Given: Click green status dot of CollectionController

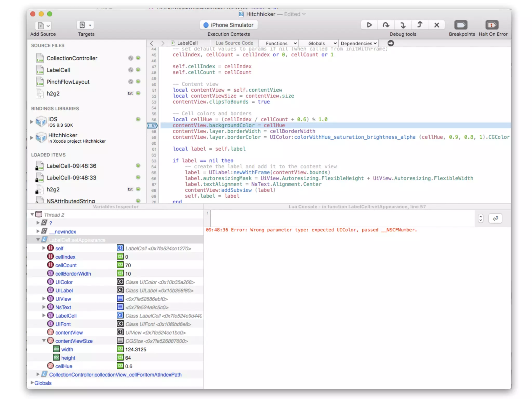Looking at the screenshot, I should pos(138,58).
